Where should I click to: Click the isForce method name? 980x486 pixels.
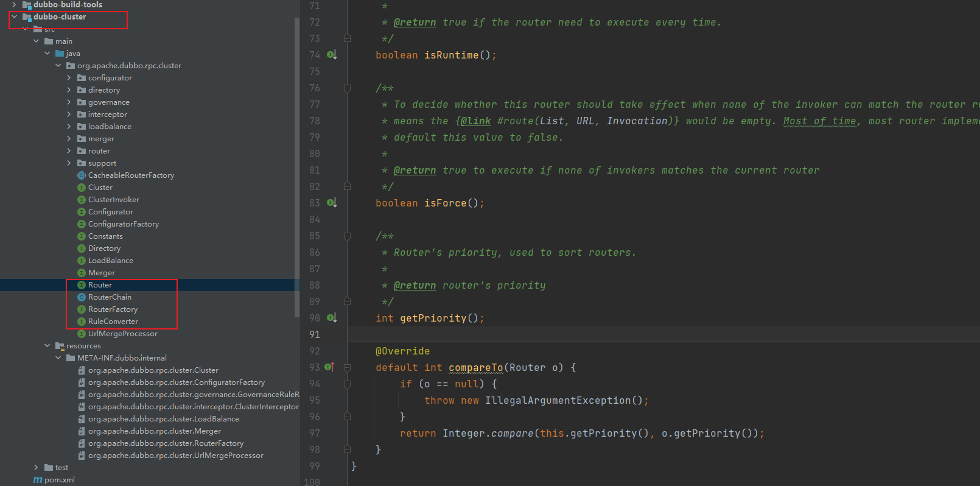click(446, 203)
